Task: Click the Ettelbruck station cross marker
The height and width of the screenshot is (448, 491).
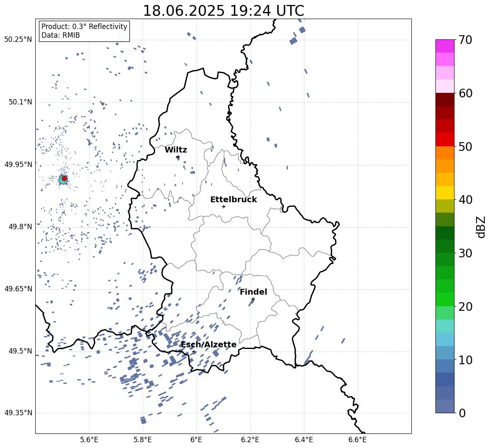Action: click(224, 206)
